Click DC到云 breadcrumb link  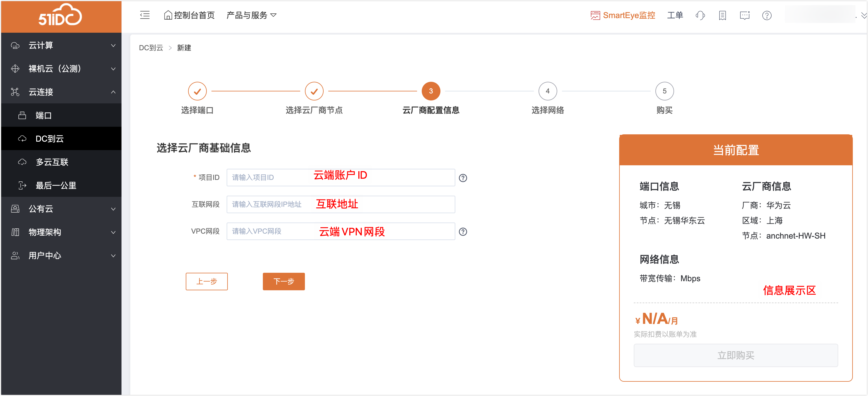pos(151,48)
